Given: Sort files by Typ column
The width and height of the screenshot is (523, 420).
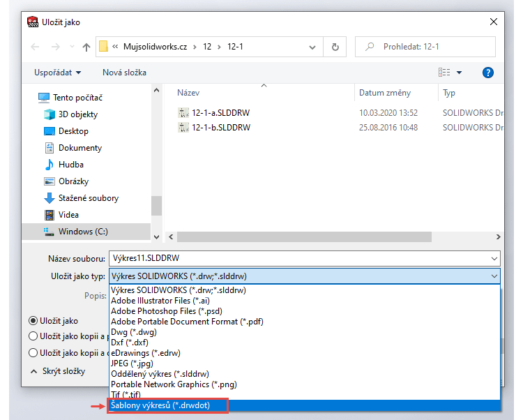Looking at the screenshot, I should tap(449, 93).
